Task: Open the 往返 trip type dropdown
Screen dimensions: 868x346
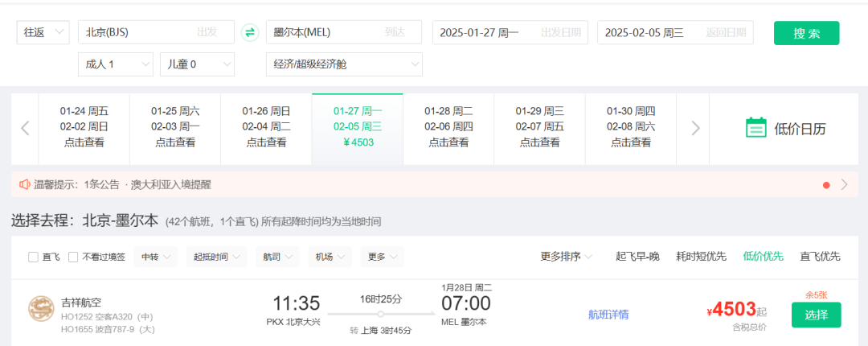Action: [x=43, y=32]
